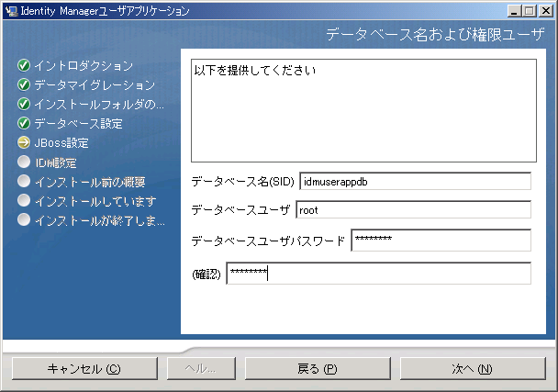This screenshot has height=392, width=558.
Task: Close the Identity Manager installer window
Action: point(545,11)
